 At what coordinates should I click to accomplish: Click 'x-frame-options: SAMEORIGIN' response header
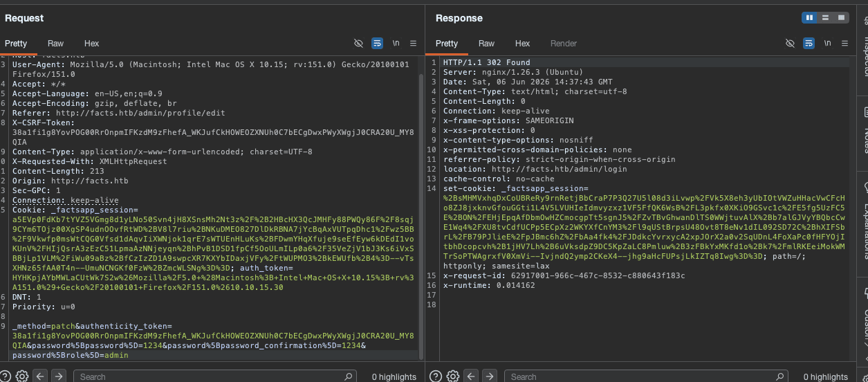coord(508,120)
